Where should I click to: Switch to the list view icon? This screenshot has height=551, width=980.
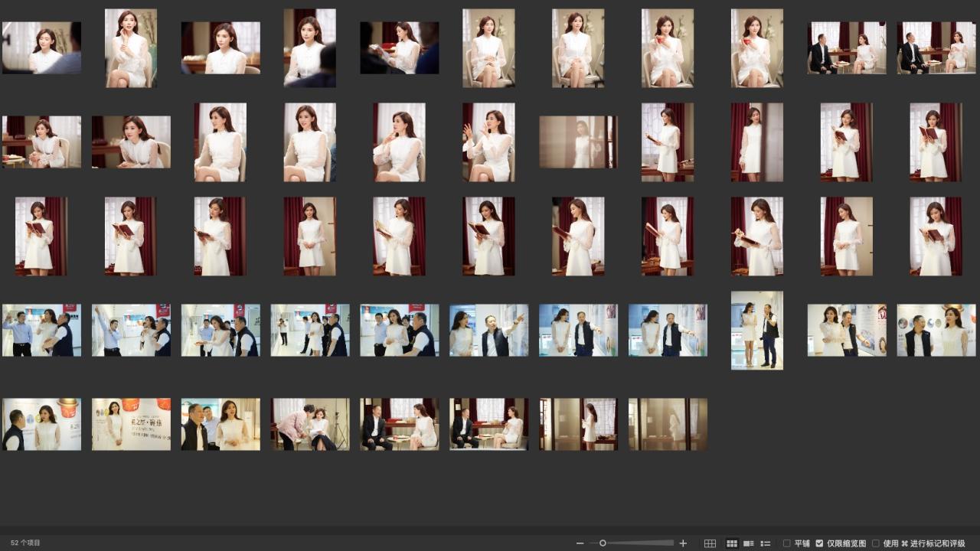765,543
